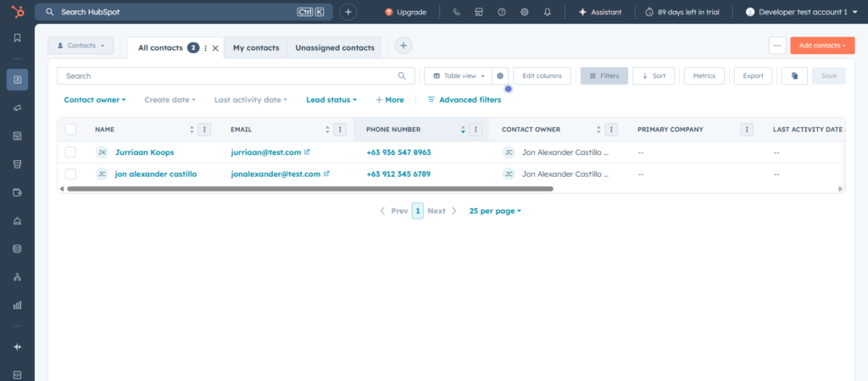Expand the Create date filter
Image resolution: width=868 pixels, height=381 pixels.
click(x=170, y=100)
